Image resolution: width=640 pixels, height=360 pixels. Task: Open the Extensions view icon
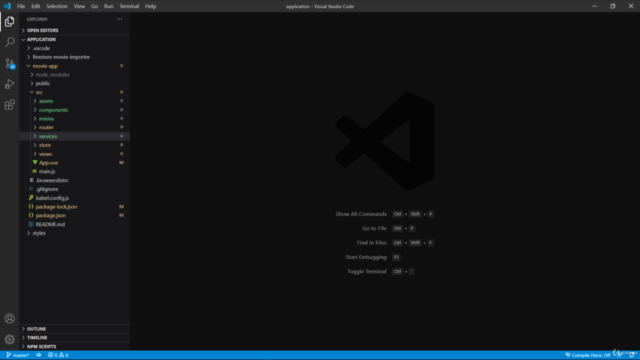coord(9,105)
